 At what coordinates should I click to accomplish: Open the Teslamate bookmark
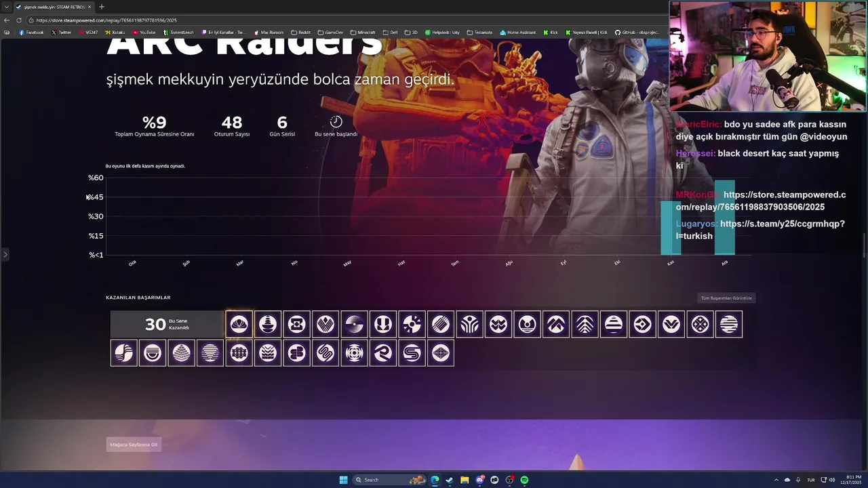click(x=480, y=33)
